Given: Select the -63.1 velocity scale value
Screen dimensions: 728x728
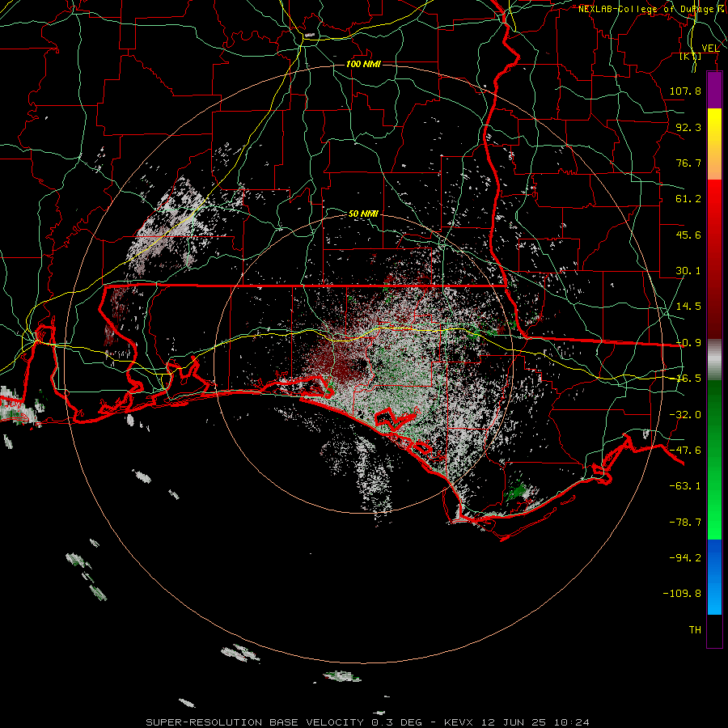Looking at the screenshot, I should (685, 486).
